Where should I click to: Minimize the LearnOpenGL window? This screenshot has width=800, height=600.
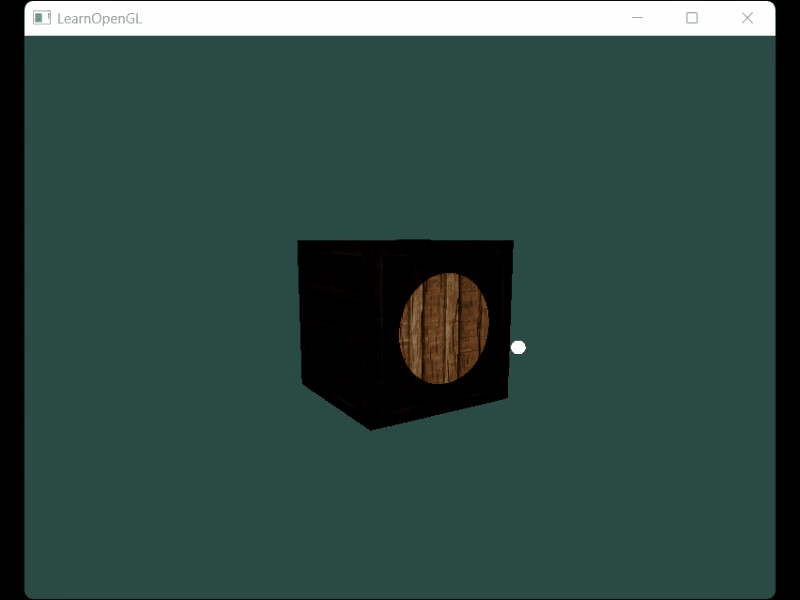[637, 18]
